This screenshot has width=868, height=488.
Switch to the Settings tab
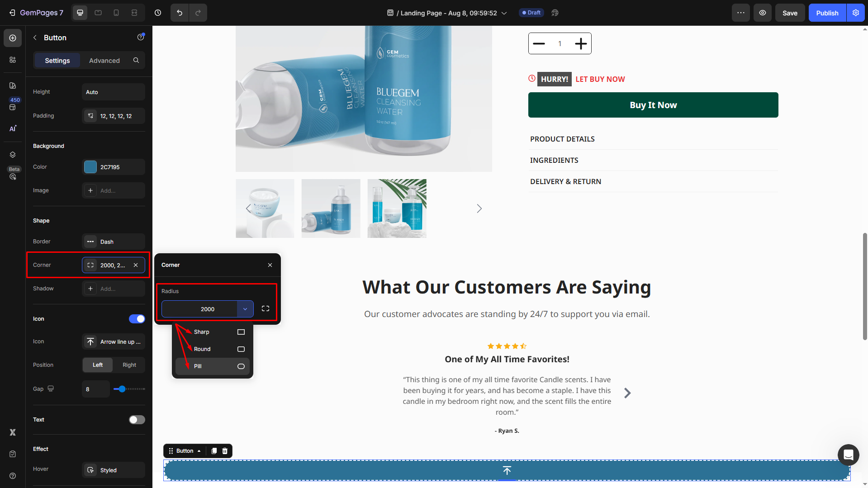57,60
